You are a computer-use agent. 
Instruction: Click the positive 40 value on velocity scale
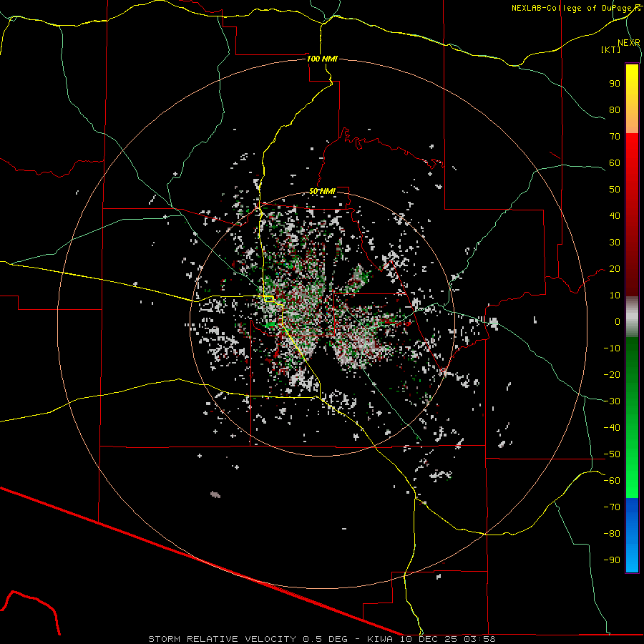click(x=615, y=216)
